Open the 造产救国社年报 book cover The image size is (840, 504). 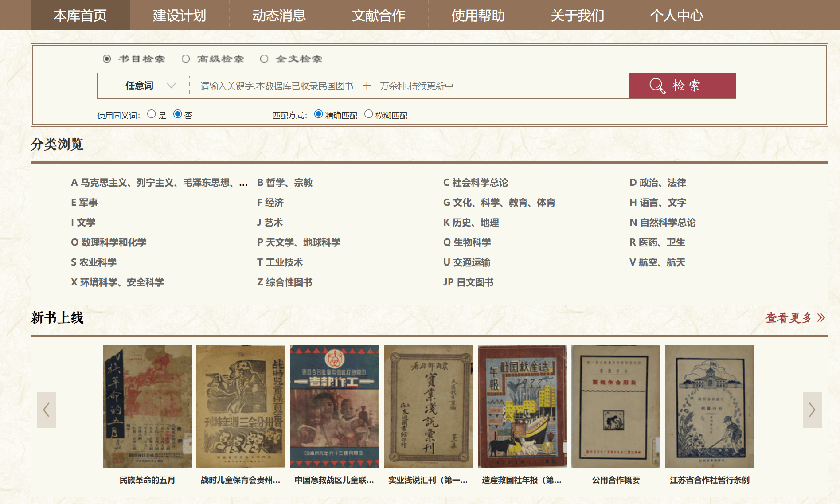522,406
